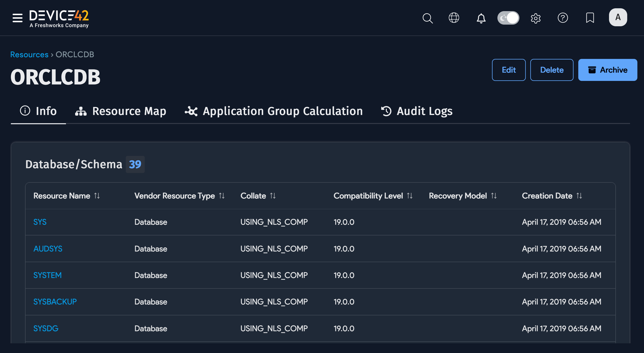
Task: Open the global search
Action: coord(427,18)
